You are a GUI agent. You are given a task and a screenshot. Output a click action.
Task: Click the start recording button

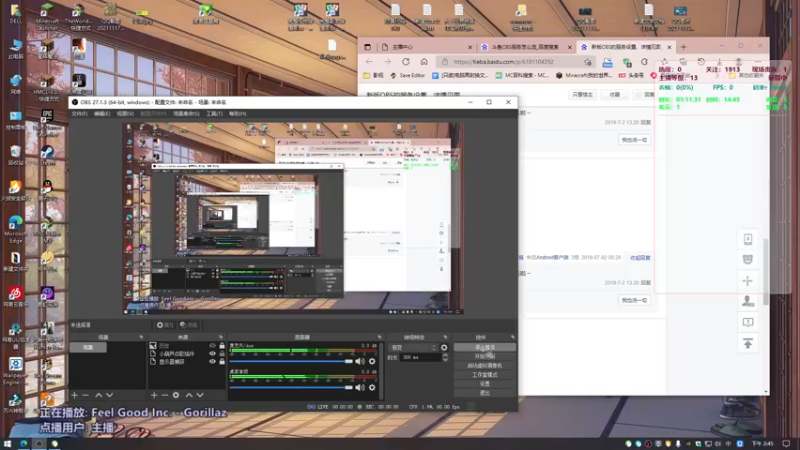tap(485, 356)
